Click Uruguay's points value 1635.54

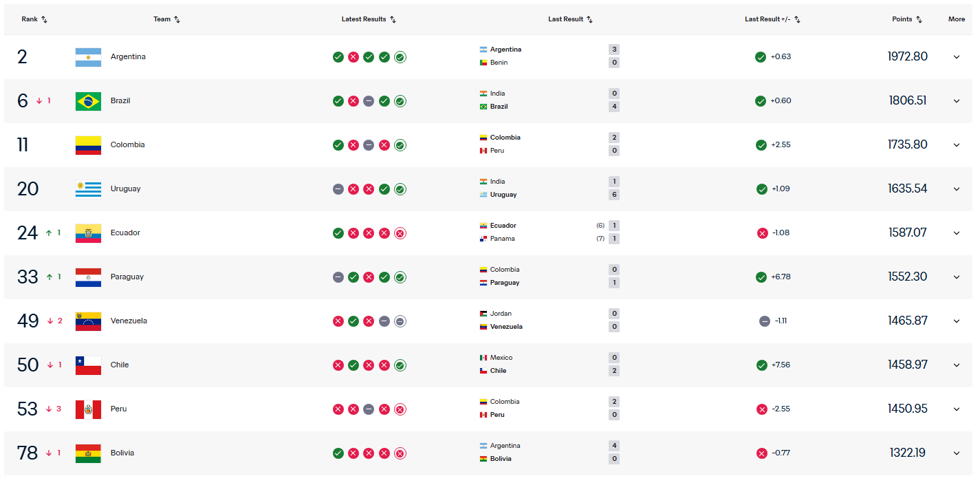[x=908, y=189]
